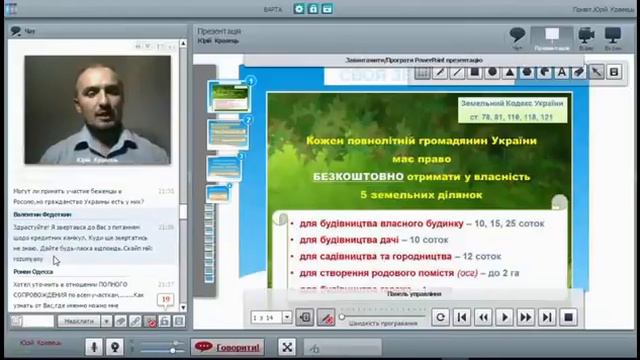Select the eraser tool
The image size is (640, 360).
(579, 72)
